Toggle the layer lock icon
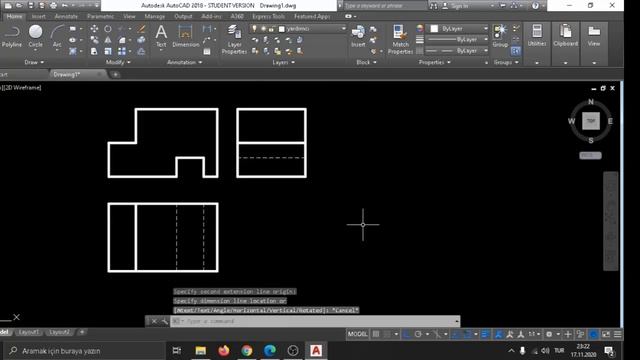Image resolution: width=640 pixels, height=360 pixels. click(271, 29)
